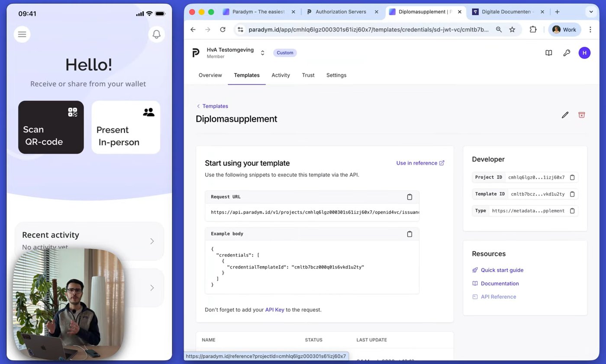The height and width of the screenshot is (364, 606).
Task: Edit the Diplomasupplement template with pencil
Action: (x=565, y=115)
